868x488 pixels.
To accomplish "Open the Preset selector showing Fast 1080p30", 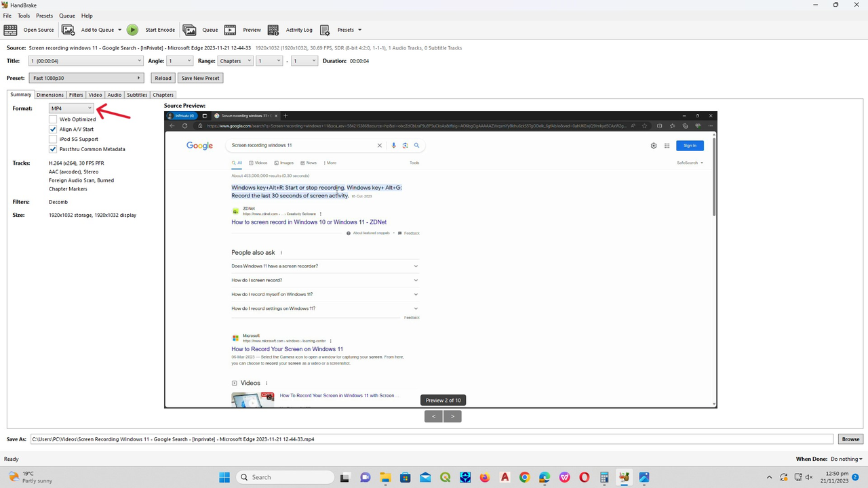I will click(x=87, y=78).
